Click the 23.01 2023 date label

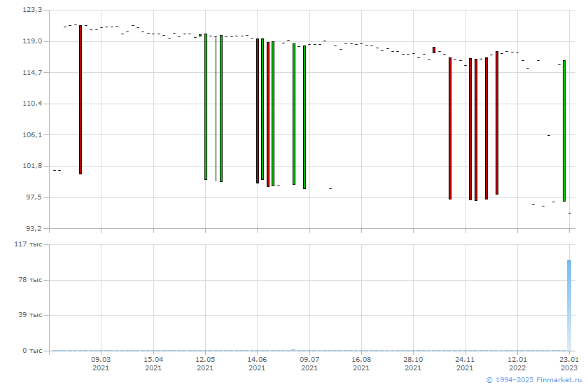pos(569,363)
